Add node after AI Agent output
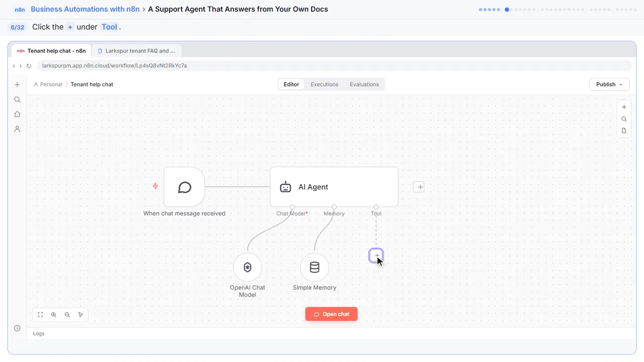Image resolution: width=644 pixels, height=362 pixels. coord(419,187)
